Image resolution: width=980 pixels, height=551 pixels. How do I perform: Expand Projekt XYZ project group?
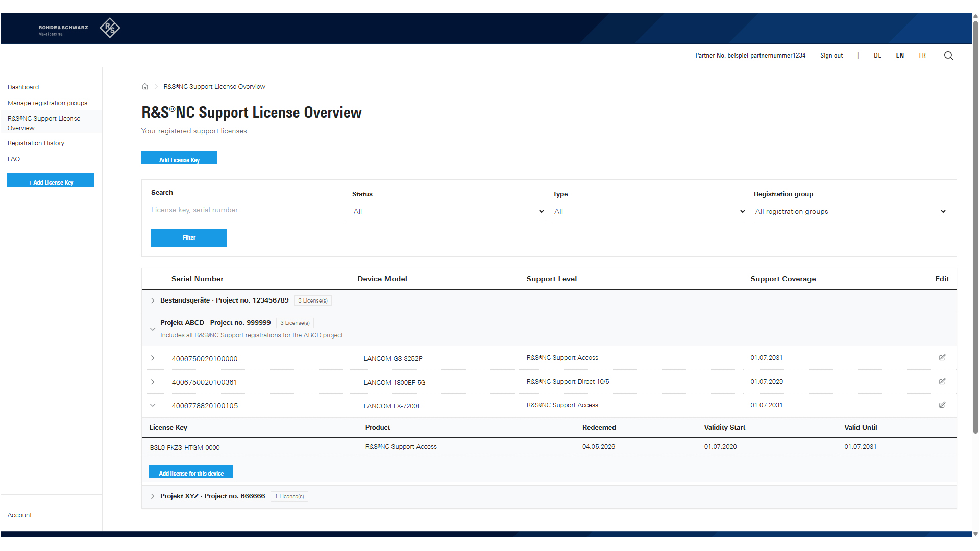[x=153, y=497]
